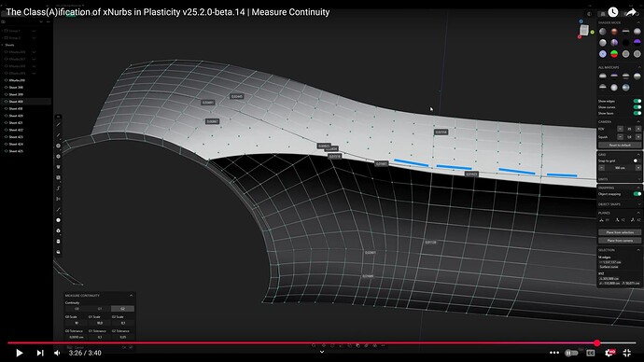Collapse the Measure Continuity panel

point(131,296)
